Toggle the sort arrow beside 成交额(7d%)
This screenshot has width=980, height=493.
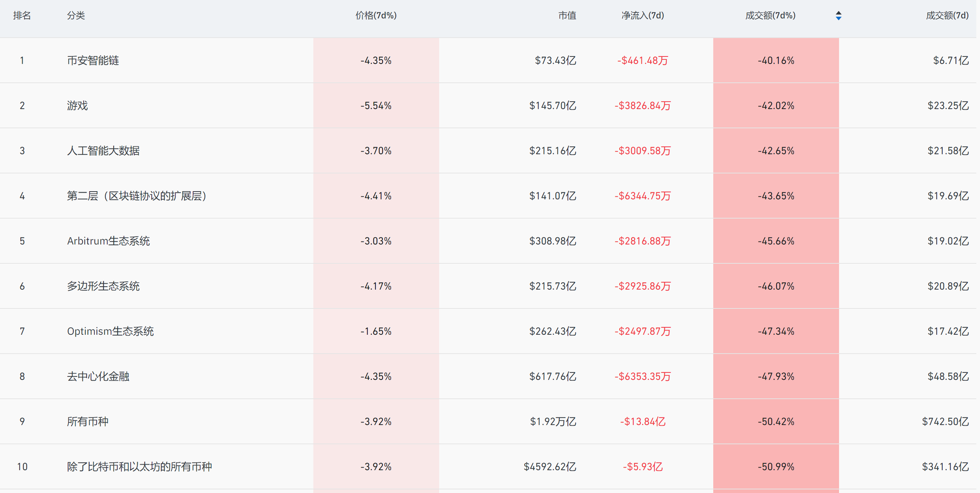point(838,16)
